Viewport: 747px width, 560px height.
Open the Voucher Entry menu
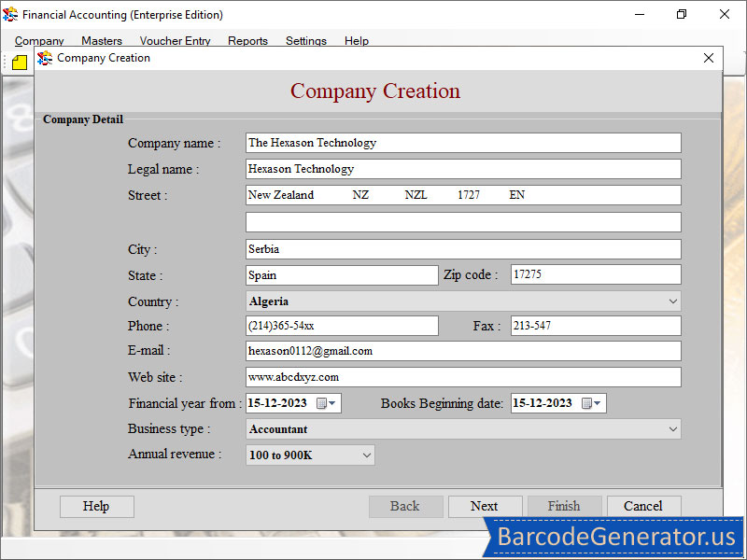(175, 41)
